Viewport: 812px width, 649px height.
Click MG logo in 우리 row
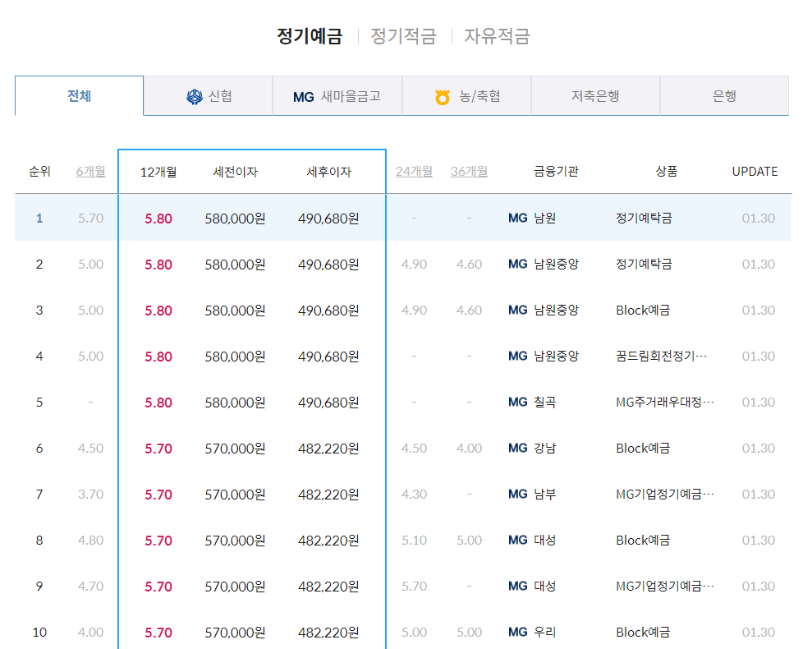pyautogui.click(x=518, y=633)
